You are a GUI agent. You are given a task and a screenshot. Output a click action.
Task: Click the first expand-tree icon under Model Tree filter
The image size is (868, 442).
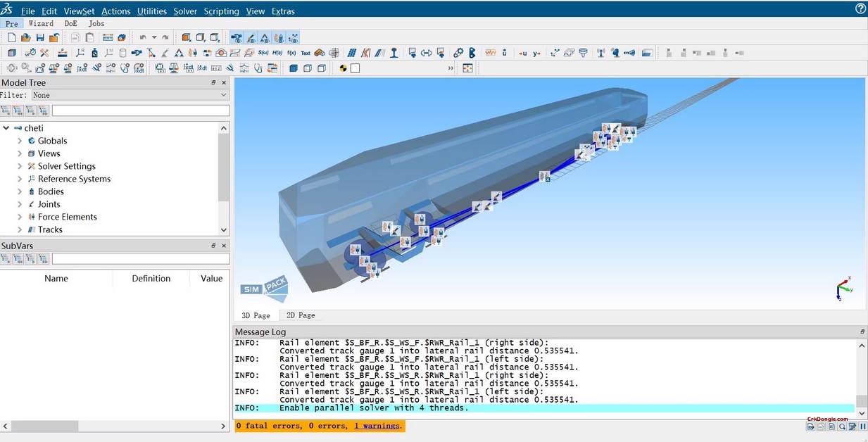[6, 110]
